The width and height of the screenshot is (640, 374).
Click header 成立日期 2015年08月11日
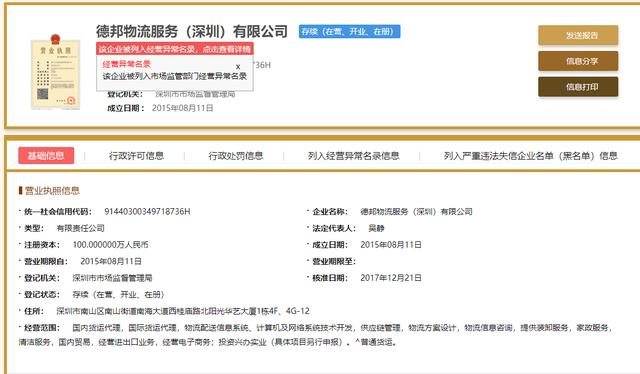(182, 108)
